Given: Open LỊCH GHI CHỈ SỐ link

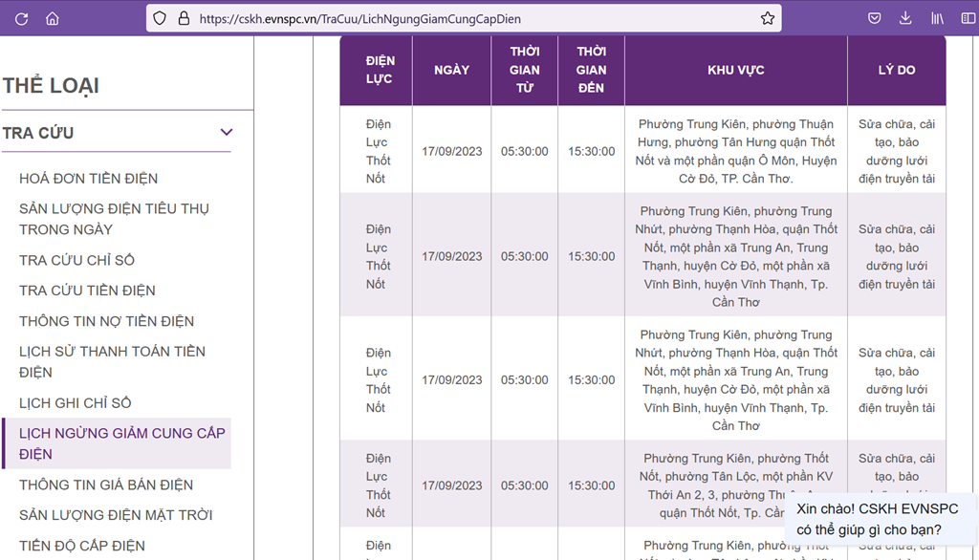Looking at the screenshot, I should click(x=76, y=403).
